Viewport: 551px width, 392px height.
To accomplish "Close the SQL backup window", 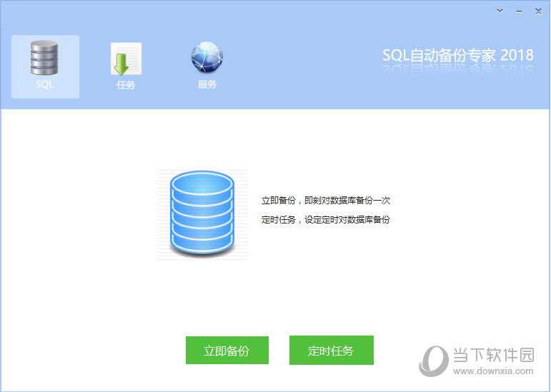I will tap(538, 11).
